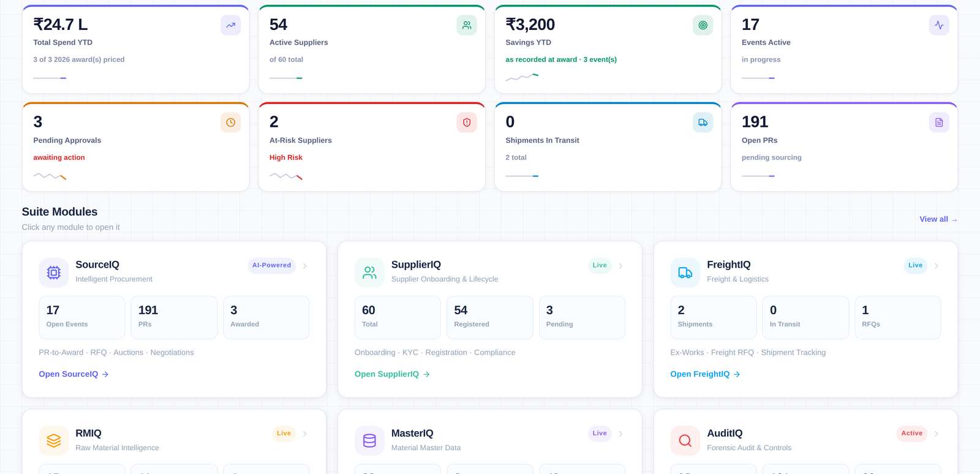This screenshot has height=474, width=980.
Task: Follow the Open SourceIQ link
Action: coord(73,374)
